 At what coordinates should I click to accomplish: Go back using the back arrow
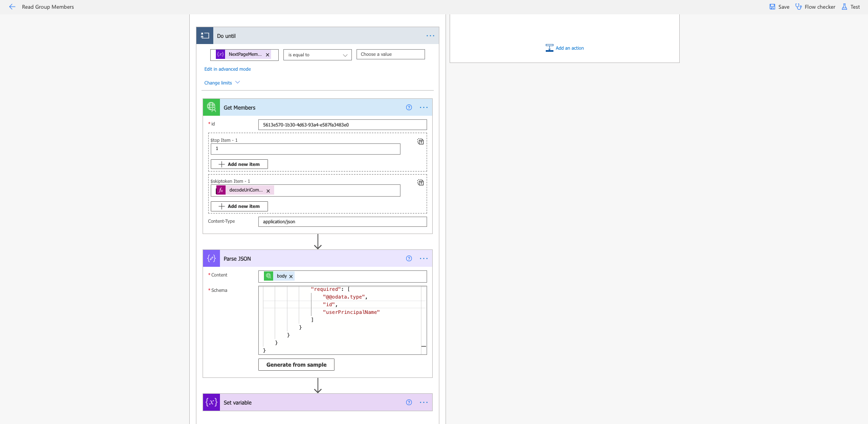click(12, 7)
